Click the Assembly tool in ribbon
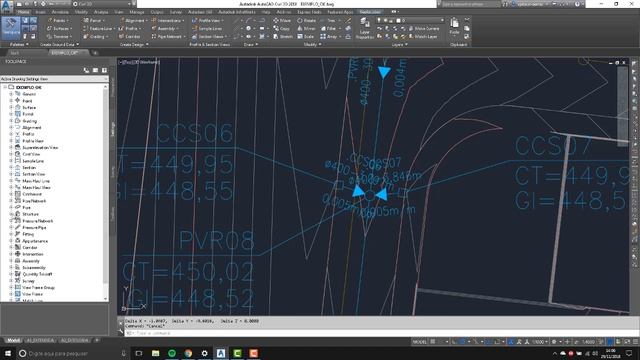 click(x=164, y=29)
